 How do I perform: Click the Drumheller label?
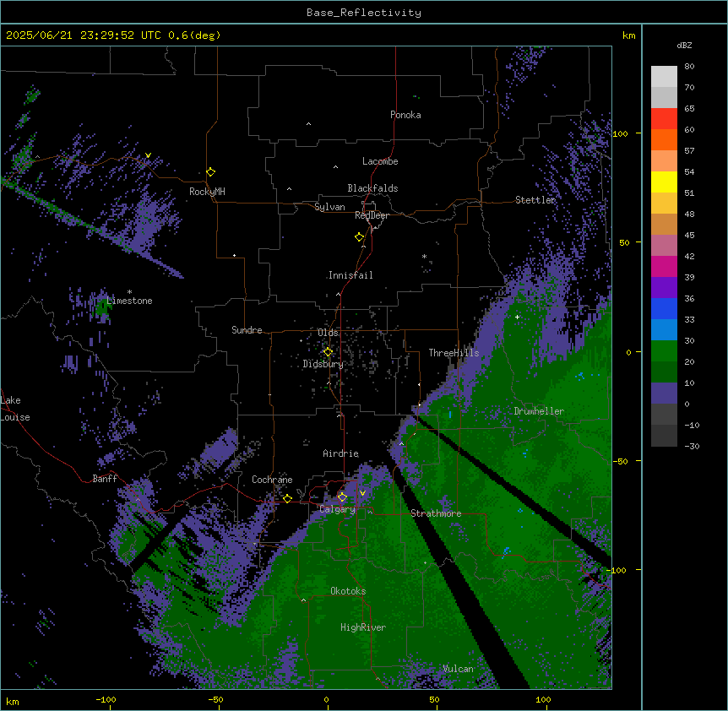click(x=539, y=411)
